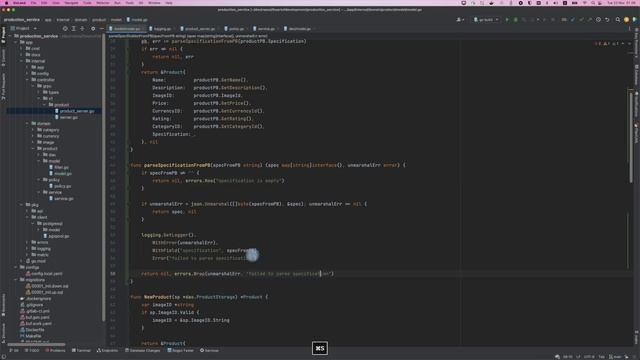Open the Code menu
640x360 pixels.
point(87,3)
